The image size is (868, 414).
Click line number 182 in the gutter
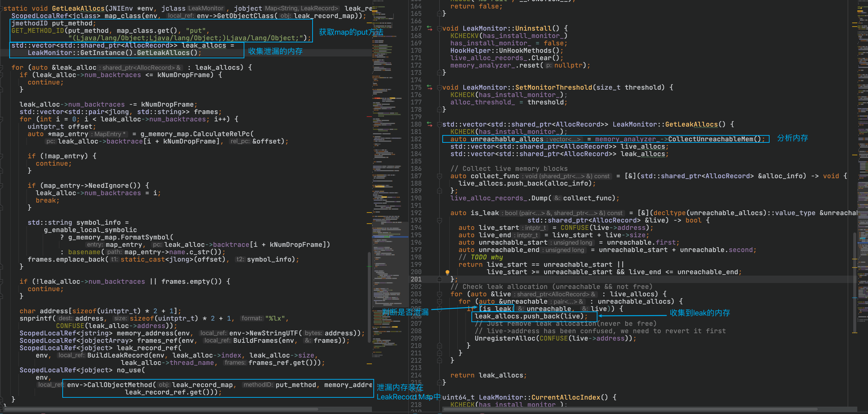point(416,139)
